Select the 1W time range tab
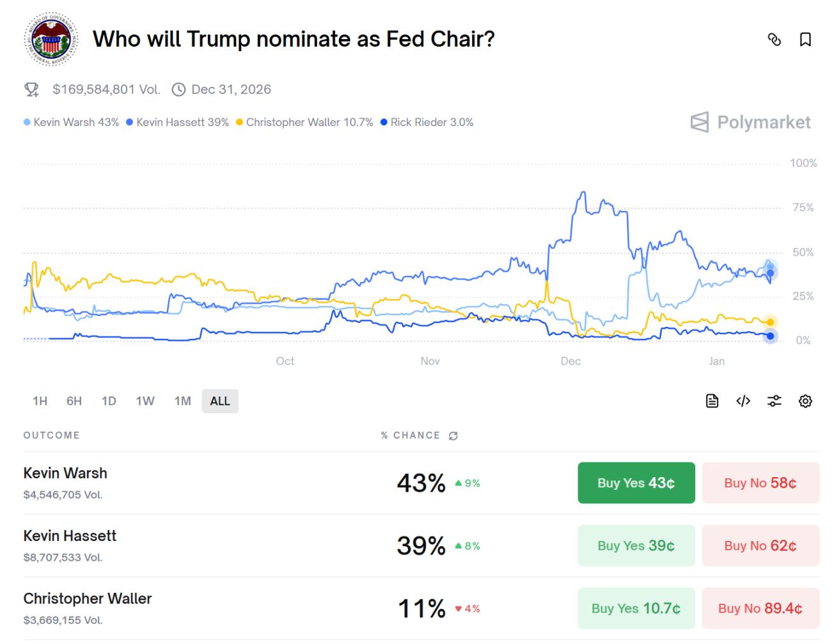Screen dimensions: 834x644 pyautogui.click(x=145, y=401)
